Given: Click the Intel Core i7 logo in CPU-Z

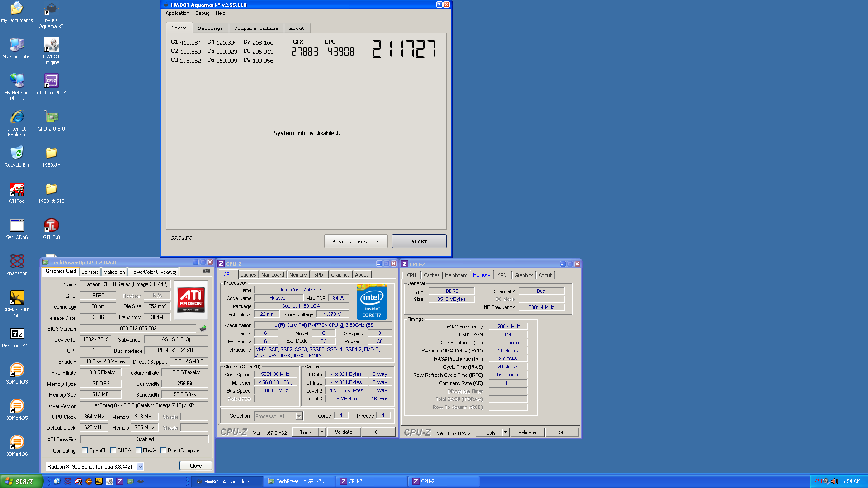Looking at the screenshot, I should pyautogui.click(x=372, y=302).
